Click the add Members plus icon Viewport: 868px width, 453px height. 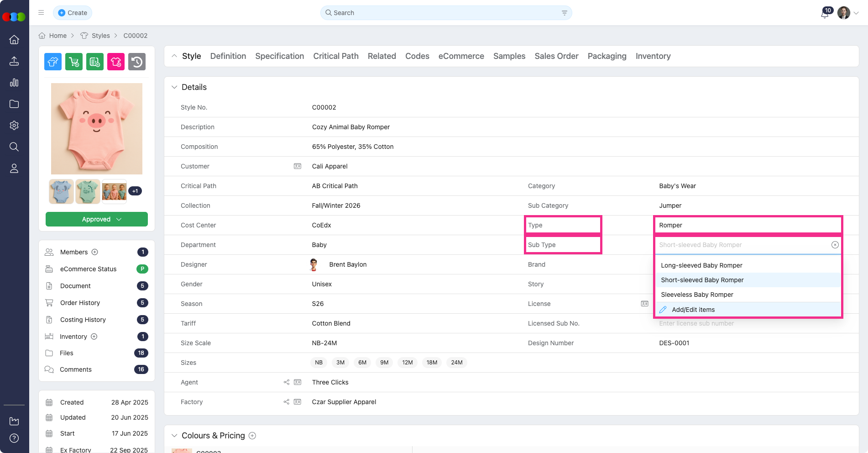pyautogui.click(x=95, y=252)
